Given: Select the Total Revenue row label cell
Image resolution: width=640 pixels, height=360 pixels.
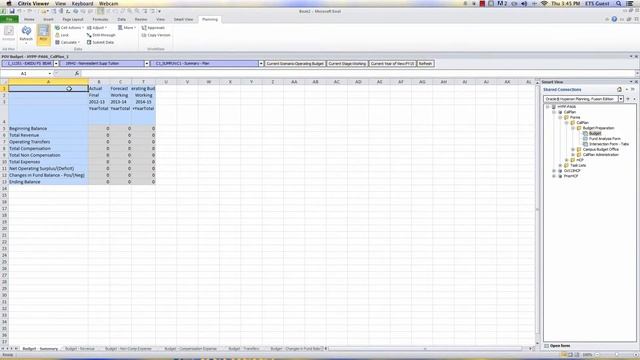Looking at the screenshot, I should (x=48, y=135).
